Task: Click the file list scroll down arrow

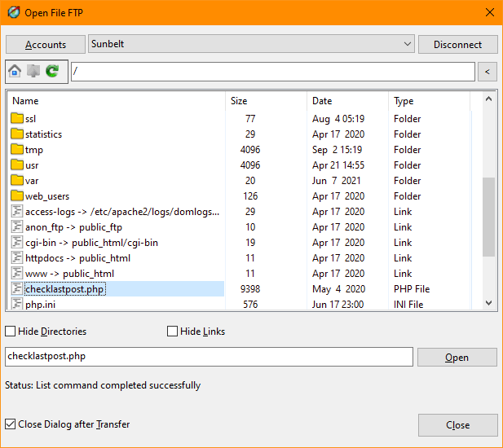Action: click(488, 303)
